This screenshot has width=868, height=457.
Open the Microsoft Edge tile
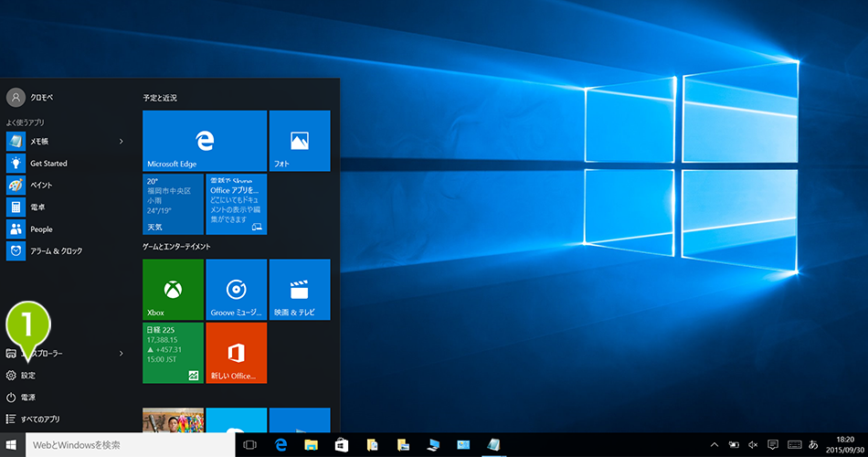(205, 141)
